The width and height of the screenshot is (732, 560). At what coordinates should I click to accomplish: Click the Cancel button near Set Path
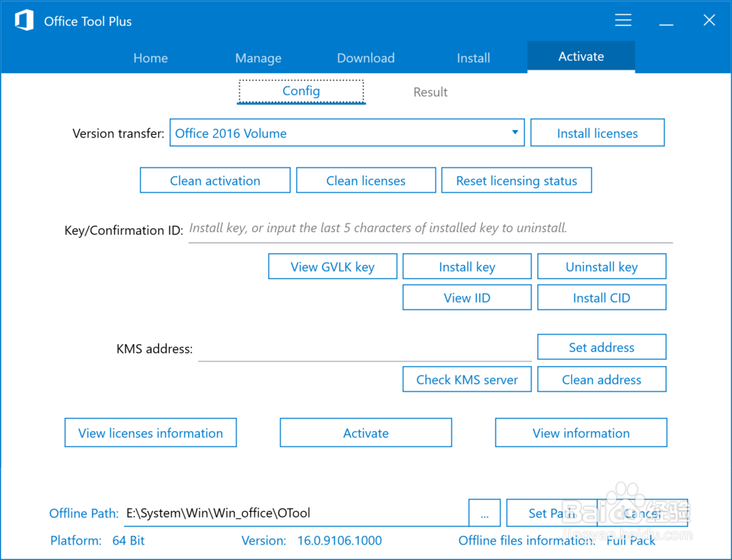[x=643, y=513]
